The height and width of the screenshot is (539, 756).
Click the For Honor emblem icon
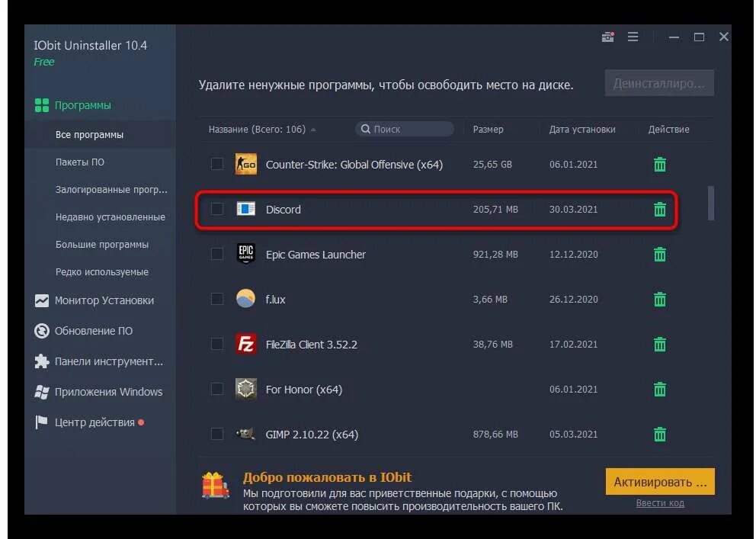click(x=246, y=389)
